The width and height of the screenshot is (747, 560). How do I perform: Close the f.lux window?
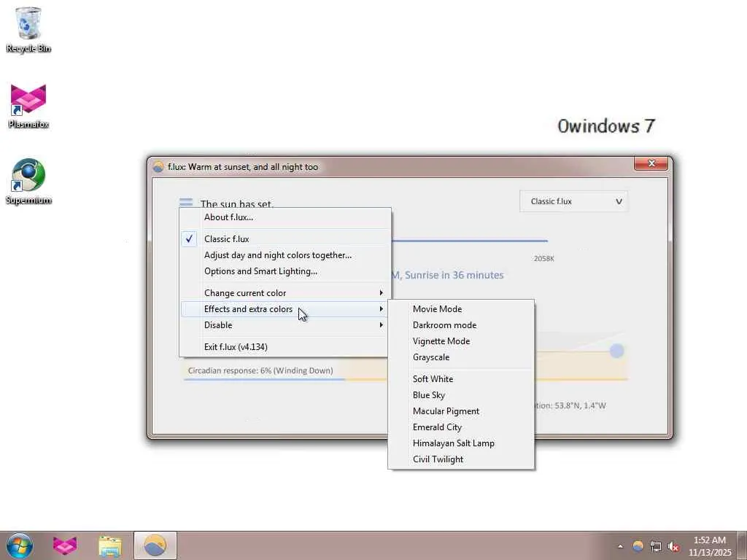[651, 163]
